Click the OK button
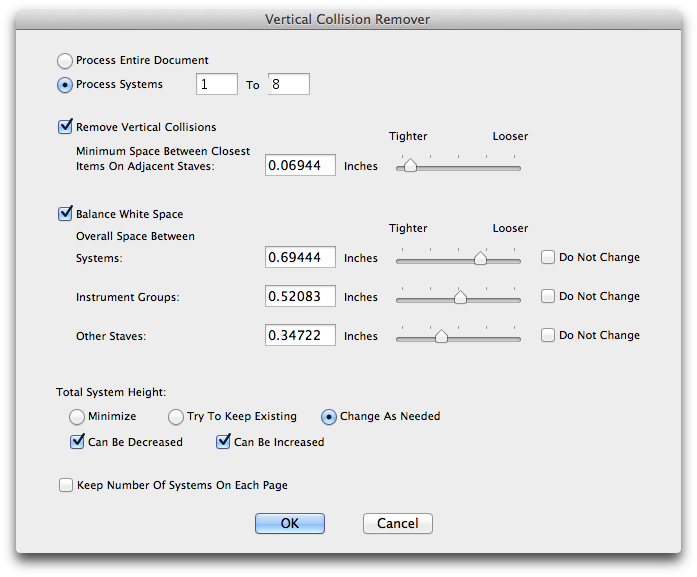 pos(290,523)
